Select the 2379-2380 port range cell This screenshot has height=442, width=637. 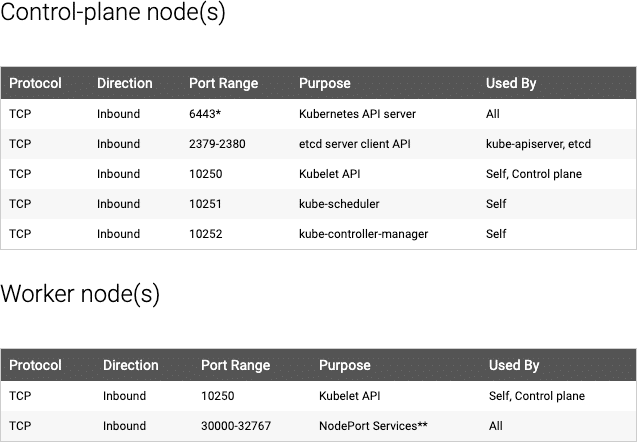click(217, 144)
